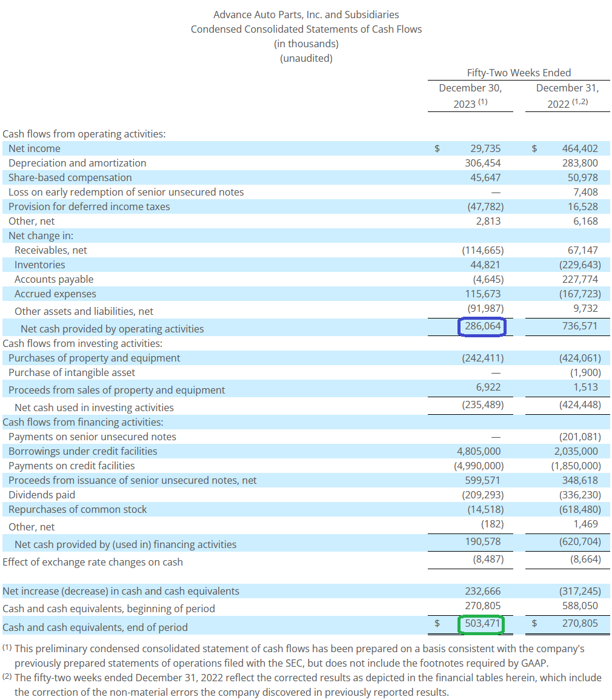This screenshot has height=700, width=612.
Task: Select the depreciation value 283,800
Action: pyautogui.click(x=580, y=163)
